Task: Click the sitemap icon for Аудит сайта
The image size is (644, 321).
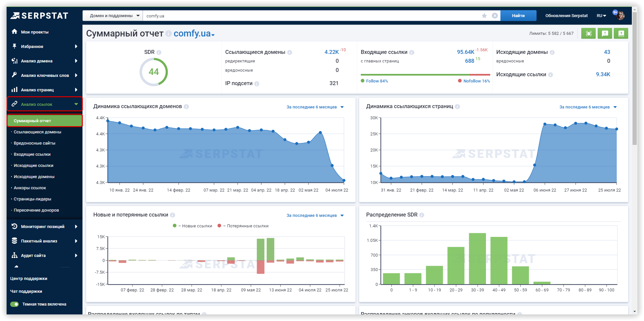Action: pyautogui.click(x=14, y=255)
